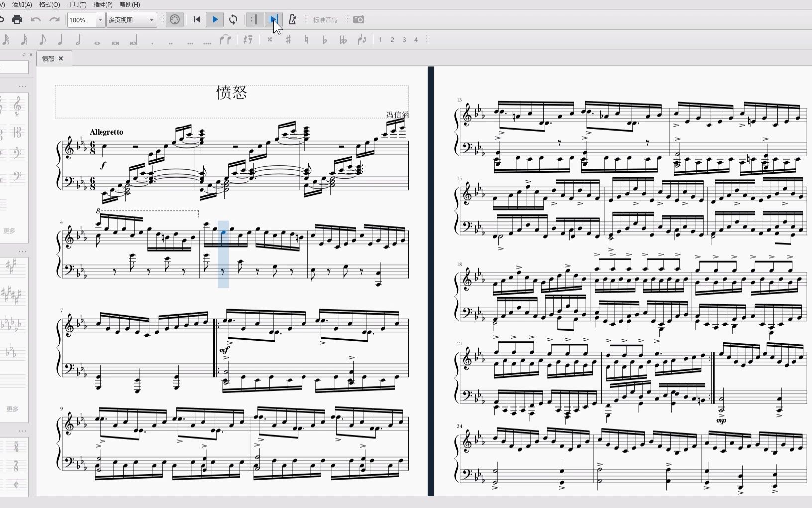
Task: Open time signatures palette options ellipsis
Action: click(x=23, y=430)
